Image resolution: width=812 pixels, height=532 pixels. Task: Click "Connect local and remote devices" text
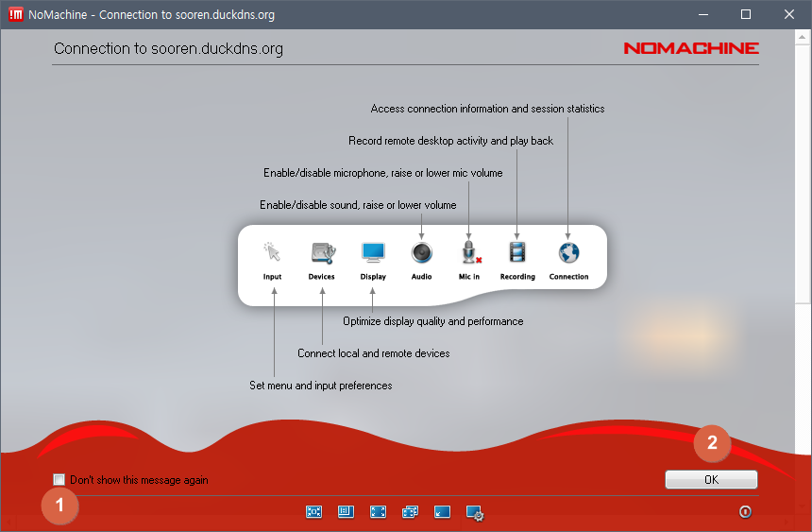click(373, 353)
